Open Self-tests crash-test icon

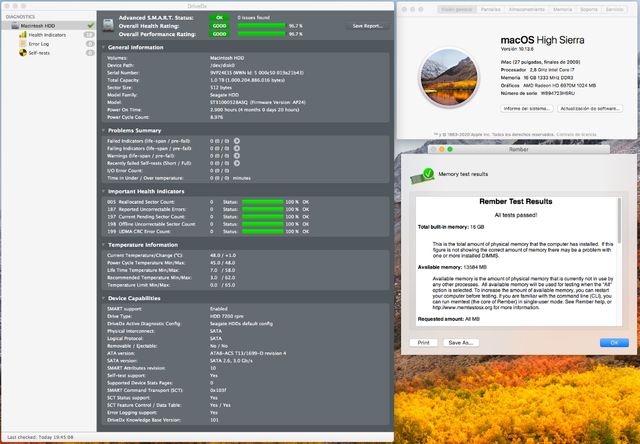click(23, 53)
